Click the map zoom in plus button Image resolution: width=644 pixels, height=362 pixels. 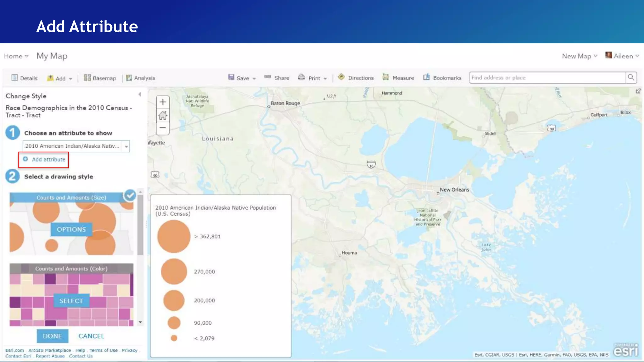[x=163, y=102]
